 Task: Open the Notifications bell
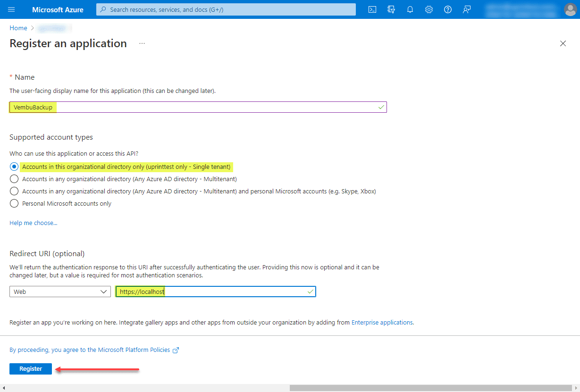point(410,9)
